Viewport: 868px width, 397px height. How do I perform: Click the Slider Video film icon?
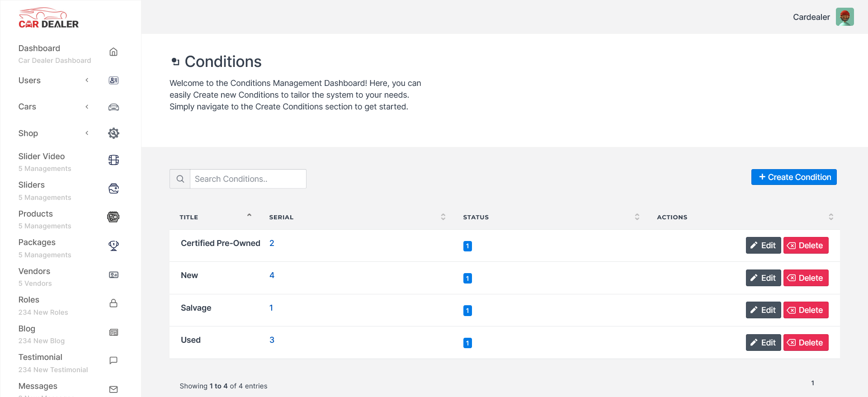(113, 160)
